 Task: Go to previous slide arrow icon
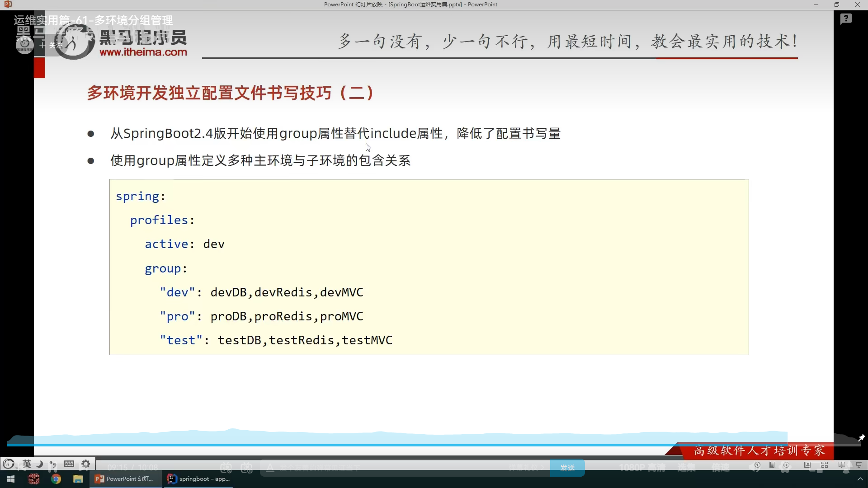(x=757, y=465)
